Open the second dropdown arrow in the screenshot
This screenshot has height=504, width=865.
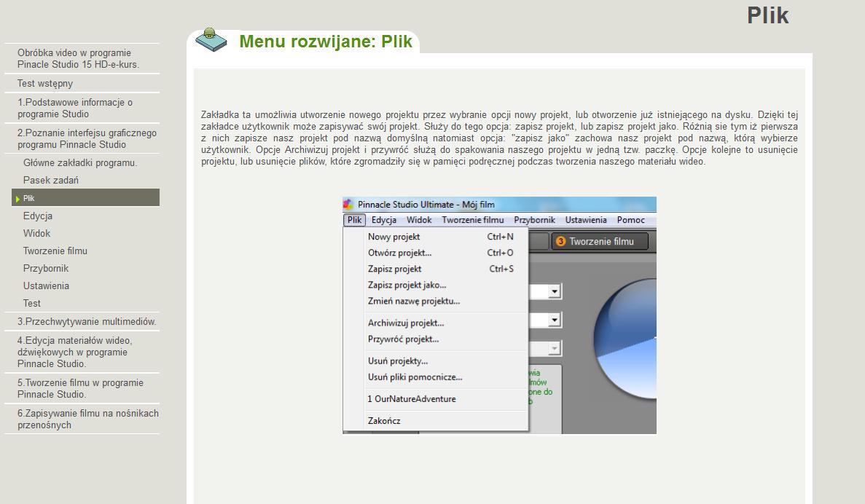click(x=555, y=320)
